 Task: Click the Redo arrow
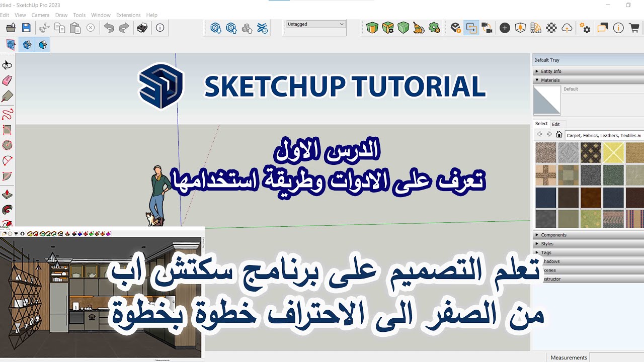[x=124, y=28]
